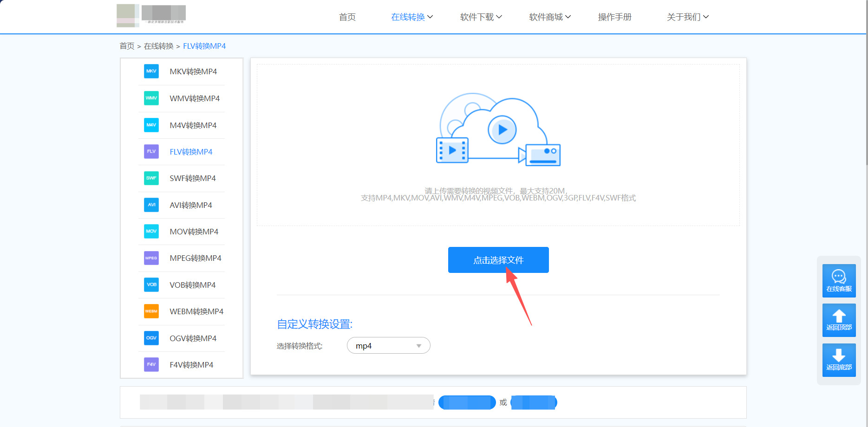Click FLV转换MP4 in the breadcrumb

(204, 46)
